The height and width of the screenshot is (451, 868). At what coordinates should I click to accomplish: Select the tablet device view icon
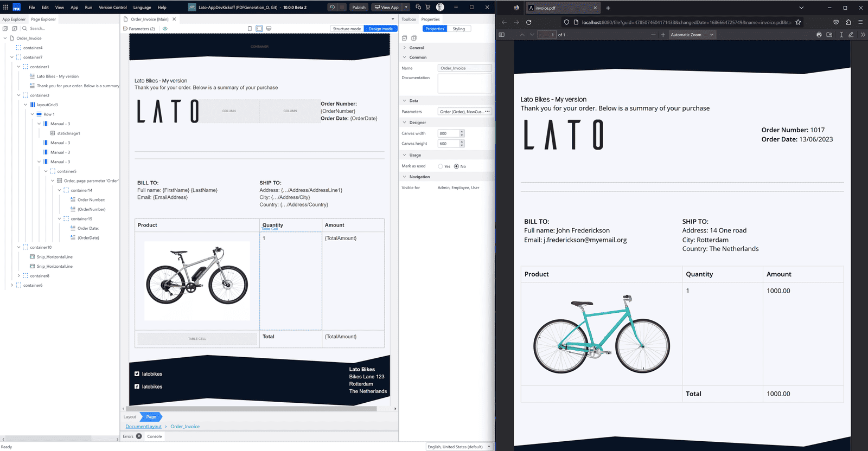click(x=259, y=28)
